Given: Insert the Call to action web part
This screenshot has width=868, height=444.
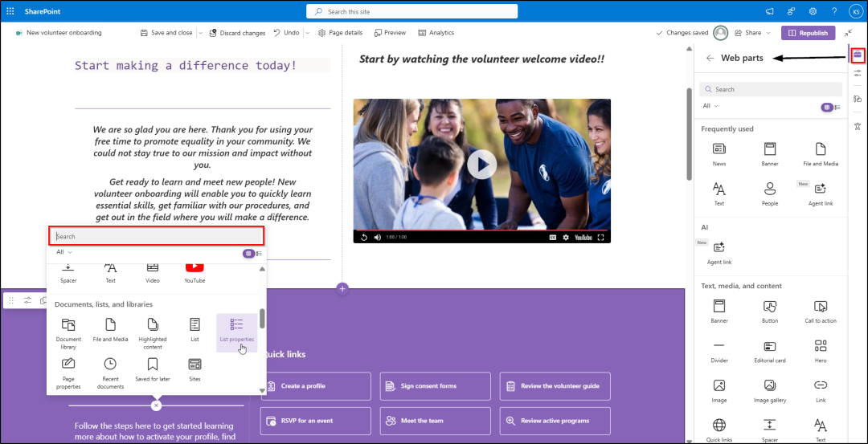Looking at the screenshot, I should point(821,312).
